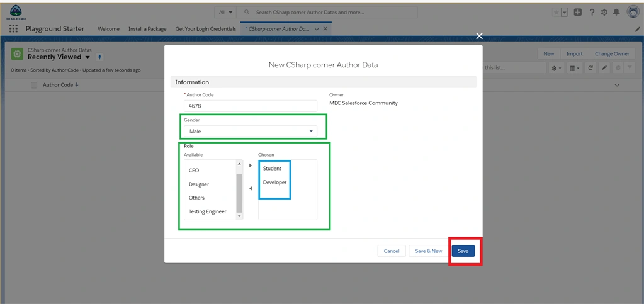Screen dimensions: 644x304
Task: Click the list filter funnel icon
Action: click(630, 68)
